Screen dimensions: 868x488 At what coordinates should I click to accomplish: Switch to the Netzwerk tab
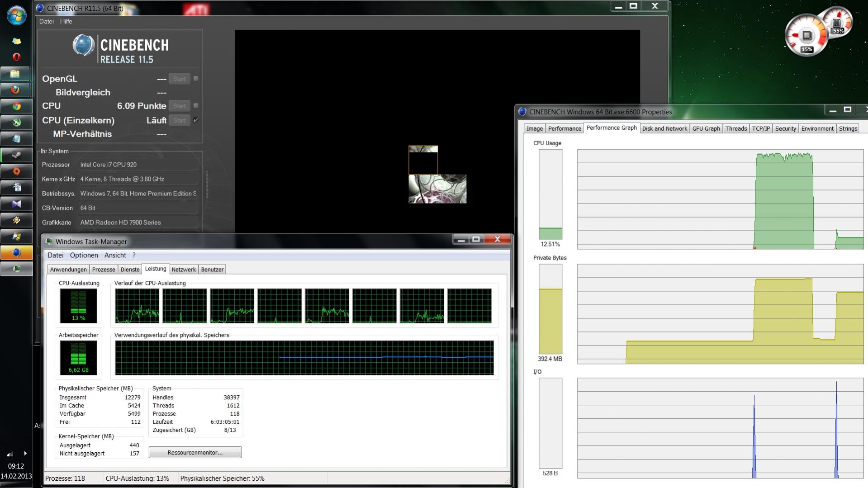(184, 270)
